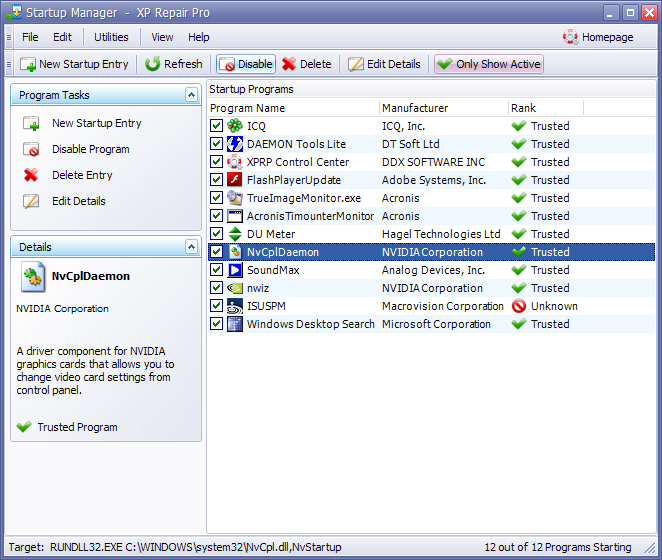Image resolution: width=662 pixels, height=560 pixels.
Task: Click the 12 out of 12 Programs Starting status text
Action: [x=558, y=547]
